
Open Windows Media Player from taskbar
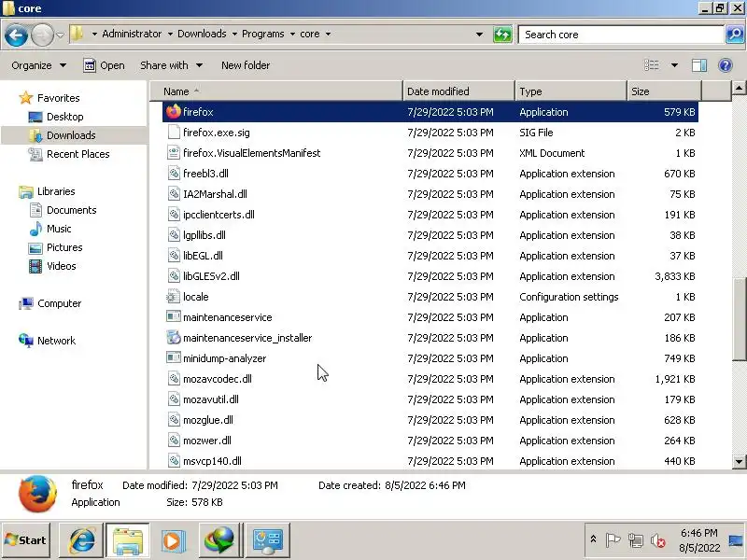[173, 540]
